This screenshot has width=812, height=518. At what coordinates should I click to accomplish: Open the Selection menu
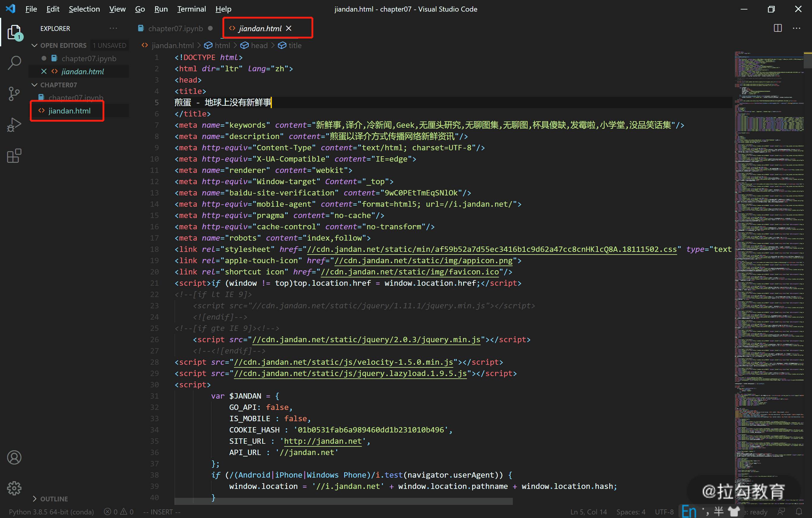click(84, 9)
